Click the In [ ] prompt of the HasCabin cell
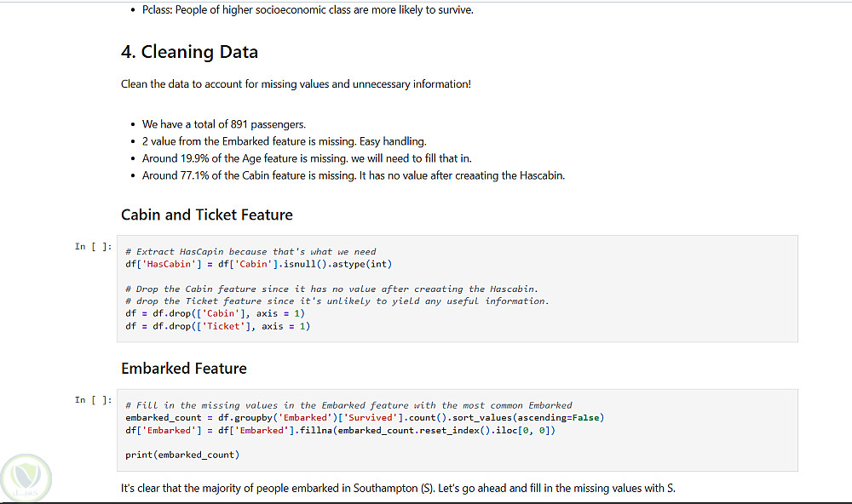 (93, 247)
